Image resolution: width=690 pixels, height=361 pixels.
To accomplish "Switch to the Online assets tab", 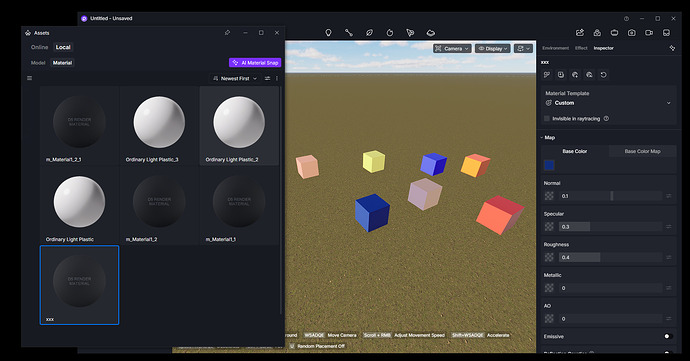I will pos(39,47).
